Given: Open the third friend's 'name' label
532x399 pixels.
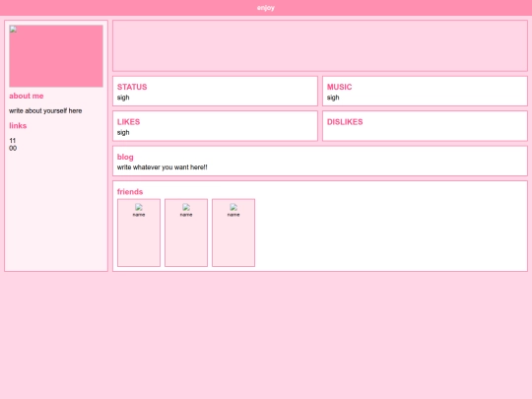Looking at the screenshot, I should click(x=233, y=215).
